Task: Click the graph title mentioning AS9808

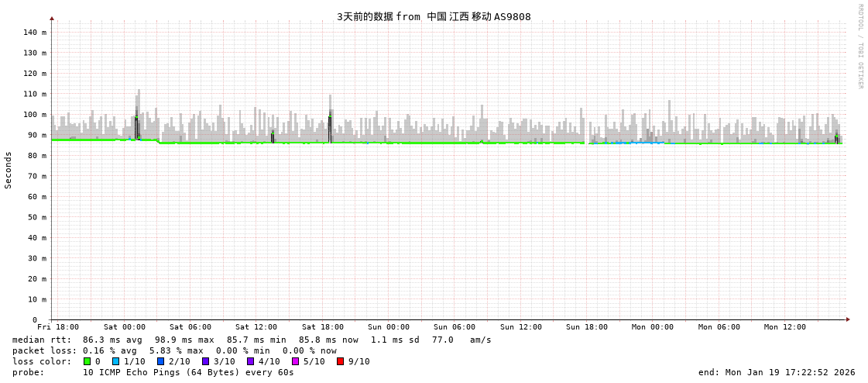Action: click(434, 16)
